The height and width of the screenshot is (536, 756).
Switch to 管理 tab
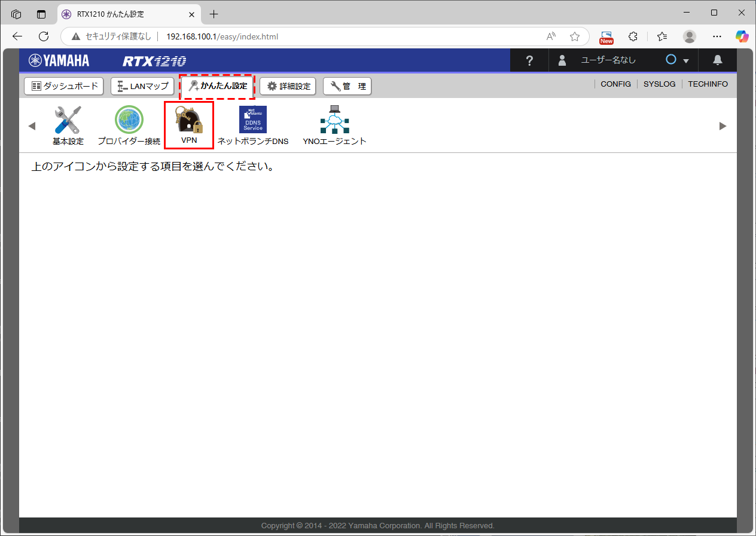pos(347,86)
